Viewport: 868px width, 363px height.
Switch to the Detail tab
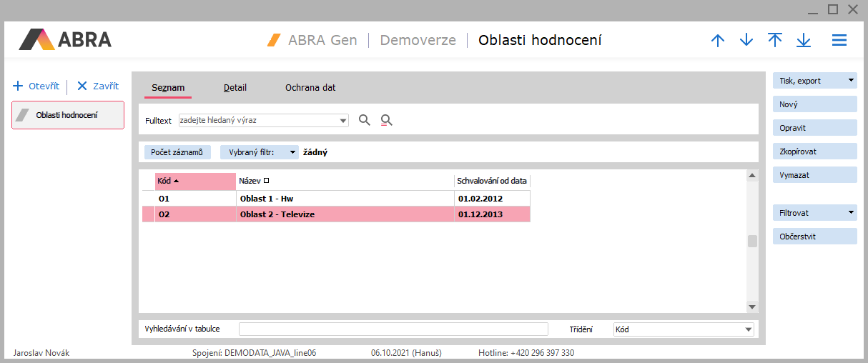[235, 88]
